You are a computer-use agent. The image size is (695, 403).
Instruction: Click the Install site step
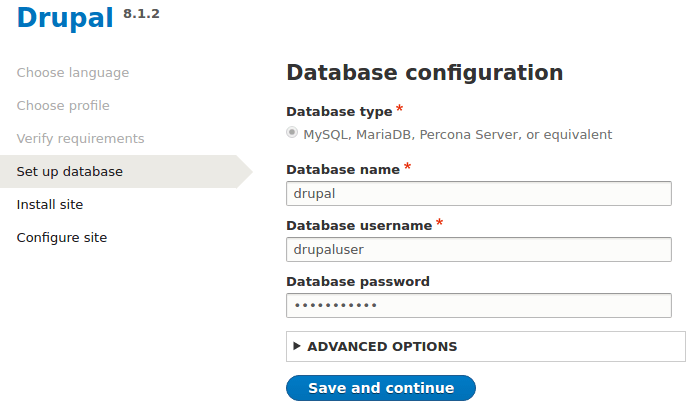point(50,205)
